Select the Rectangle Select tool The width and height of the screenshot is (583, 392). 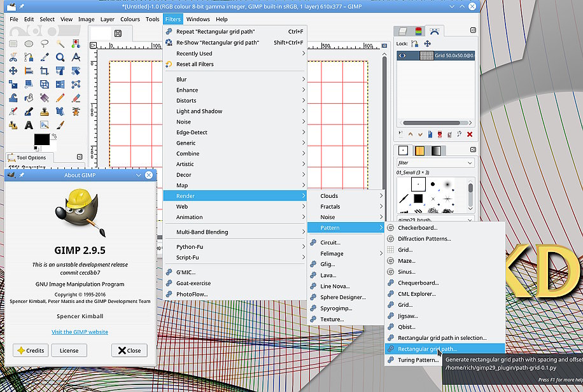point(13,44)
